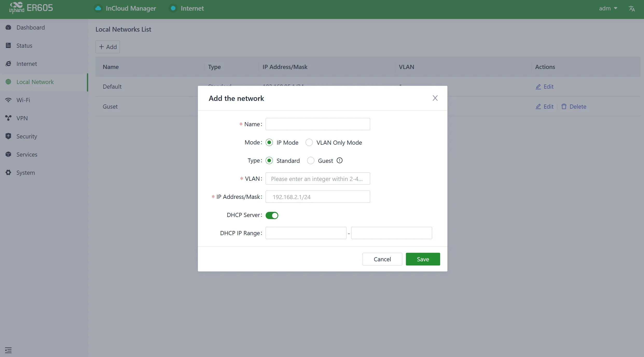Edit the Default network row
Screen dimensions: 644x357
[544, 87]
